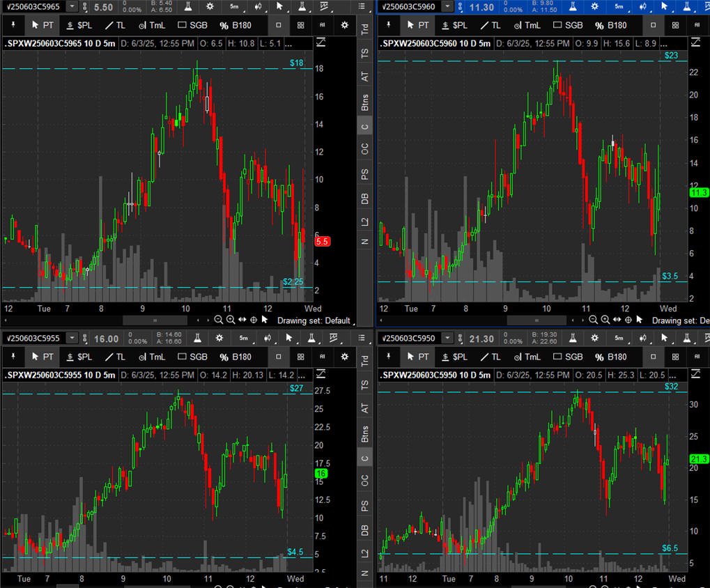Open TS side tab beside 5965 chart
The width and height of the screenshot is (710, 588).
[364, 54]
